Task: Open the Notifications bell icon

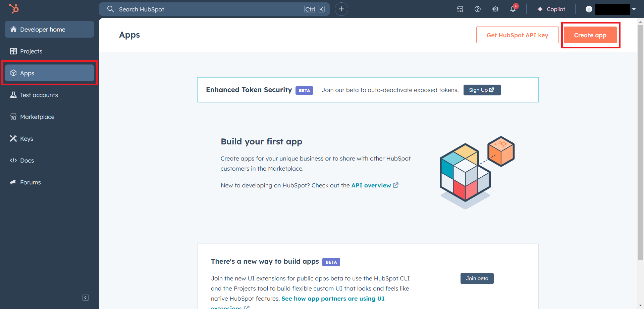Action: click(x=513, y=9)
